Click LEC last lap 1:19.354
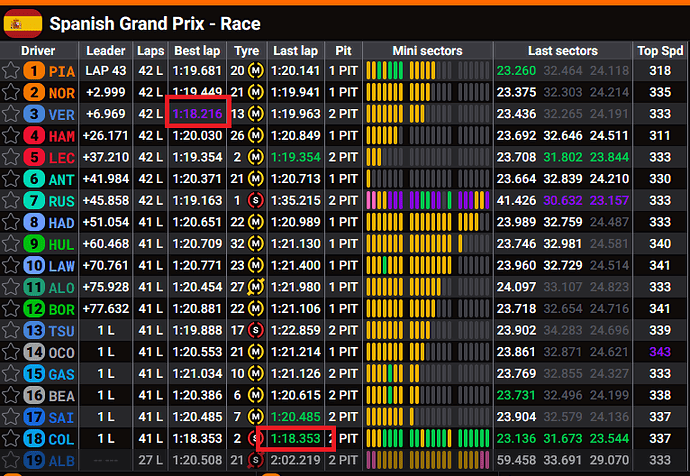 [x=296, y=157]
